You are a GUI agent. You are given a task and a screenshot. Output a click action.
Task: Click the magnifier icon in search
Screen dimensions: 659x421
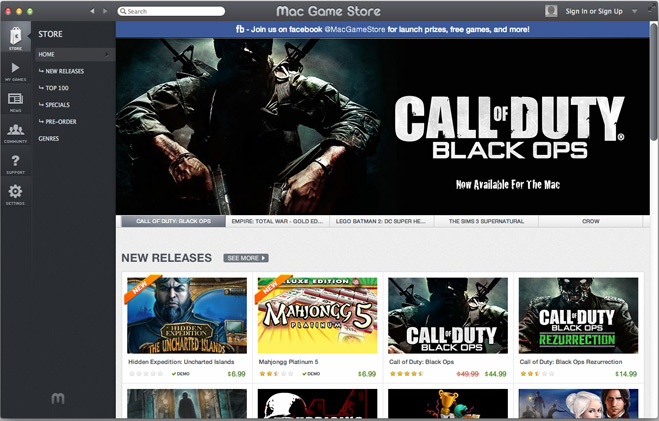click(123, 11)
